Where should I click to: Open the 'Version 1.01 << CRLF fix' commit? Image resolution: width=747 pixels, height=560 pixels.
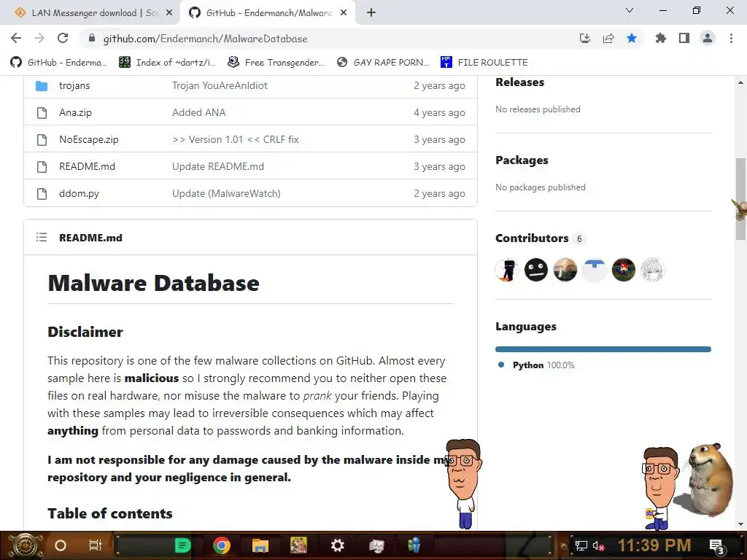tap(236, 139)
